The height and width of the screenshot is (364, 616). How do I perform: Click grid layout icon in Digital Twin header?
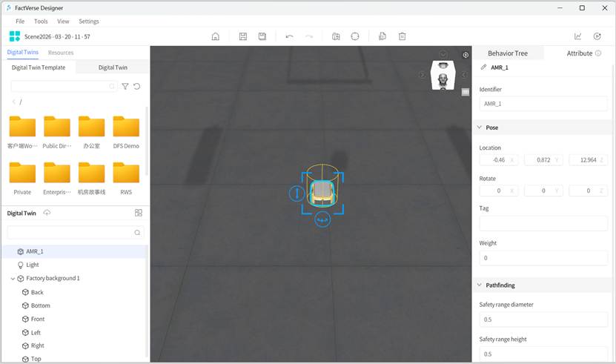tap(138, 213)
